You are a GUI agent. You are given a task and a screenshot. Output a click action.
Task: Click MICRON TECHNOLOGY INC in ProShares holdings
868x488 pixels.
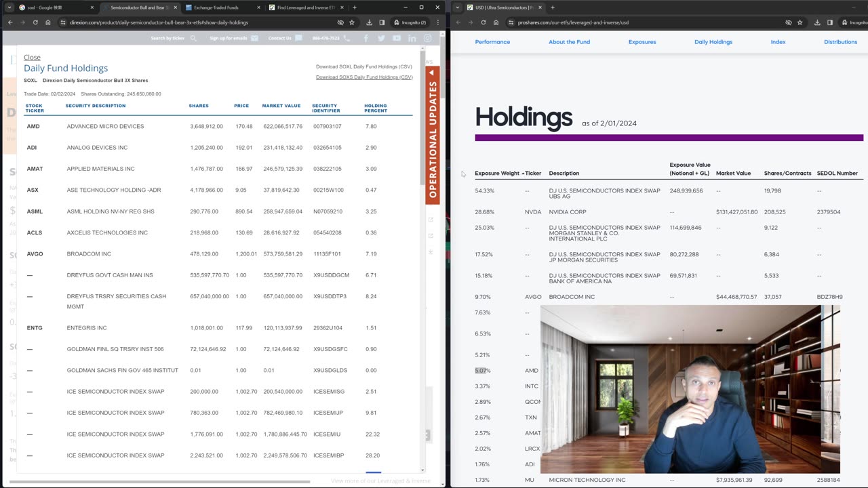pos(587,480)
